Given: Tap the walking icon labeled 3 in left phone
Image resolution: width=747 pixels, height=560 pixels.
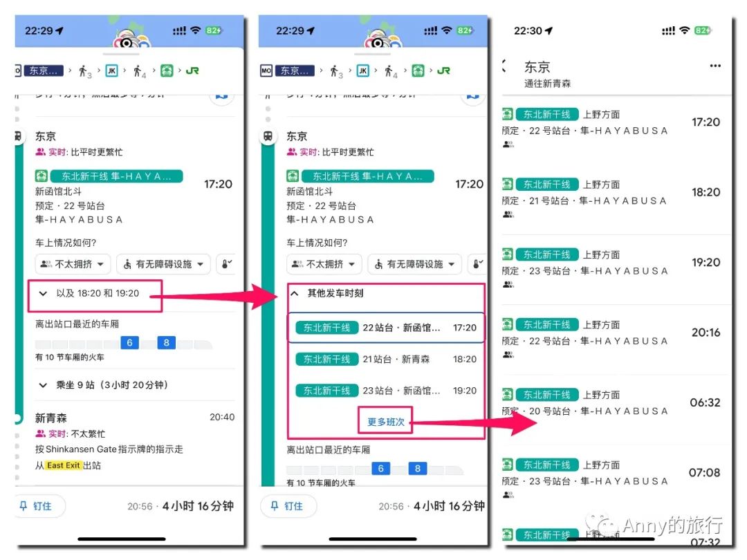Looking at the screenshot, I should (x=85, y=71).
